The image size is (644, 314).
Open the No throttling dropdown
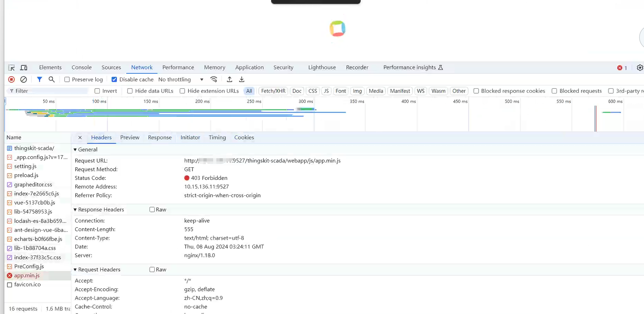pos(181,79)
